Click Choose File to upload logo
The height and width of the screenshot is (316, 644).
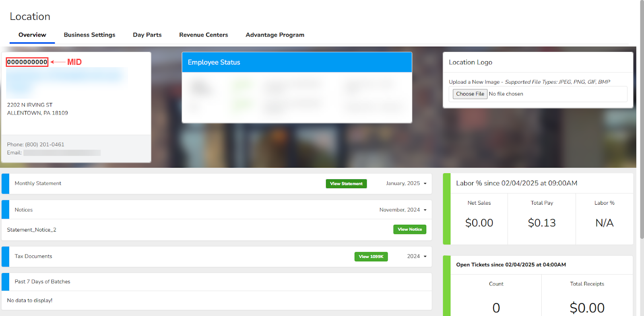[470, 94]
